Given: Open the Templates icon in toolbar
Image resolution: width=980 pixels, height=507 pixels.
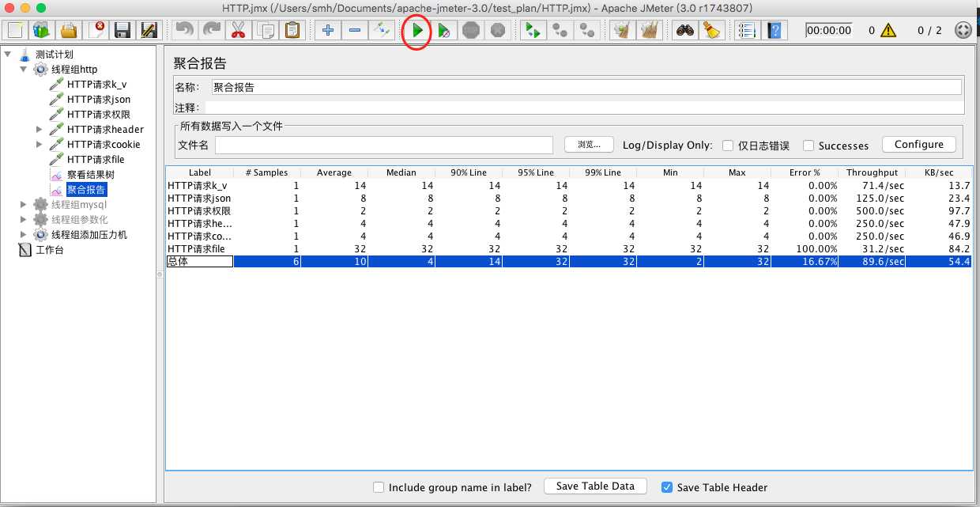Looking at the screenshot, I should pos(42,30).
